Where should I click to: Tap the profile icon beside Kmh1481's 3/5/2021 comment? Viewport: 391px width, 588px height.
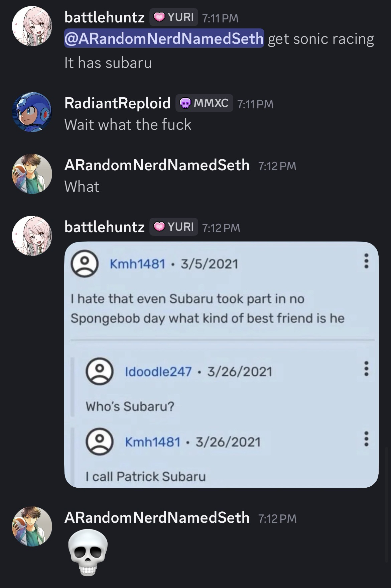pos(84,264)
